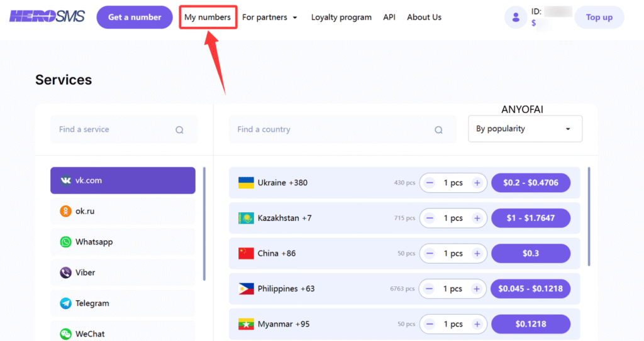Click the 715 pcs stock count
The height and width of the screenshot is (341, 644).
(404, 218)
